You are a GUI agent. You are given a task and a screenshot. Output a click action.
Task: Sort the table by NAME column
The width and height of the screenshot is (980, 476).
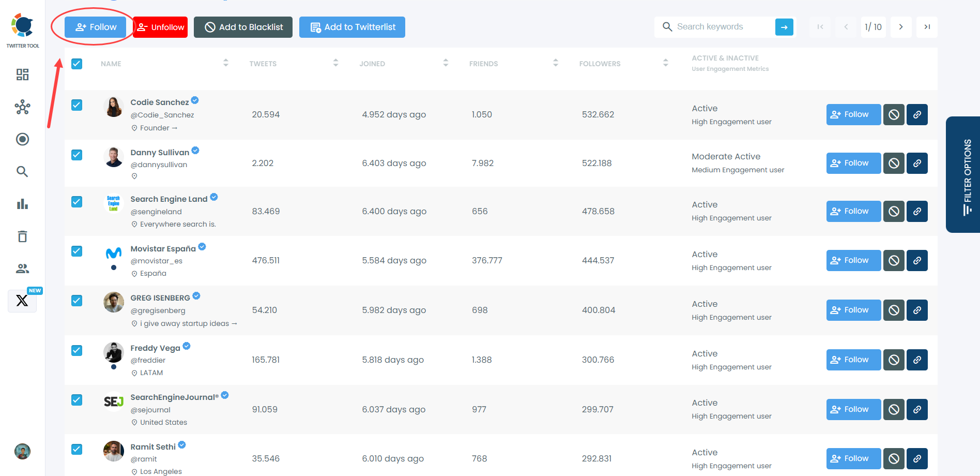coord(226,63)
